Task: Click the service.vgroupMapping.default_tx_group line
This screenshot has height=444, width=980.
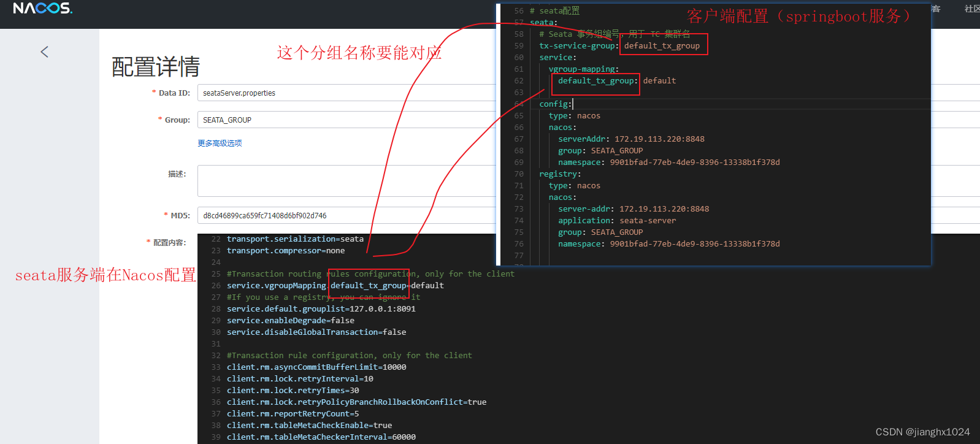Action: click(335, 286)
